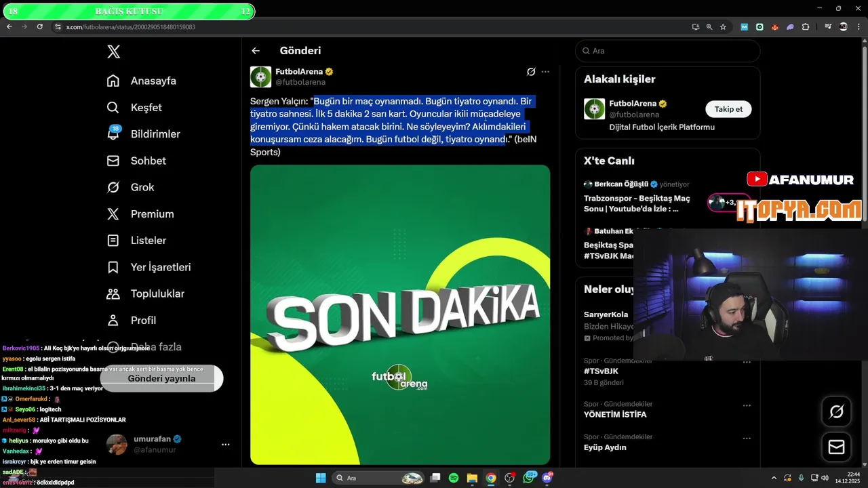Open Trabzonspor - Beşiktaş Maç Sonu live broadcast

637,203
